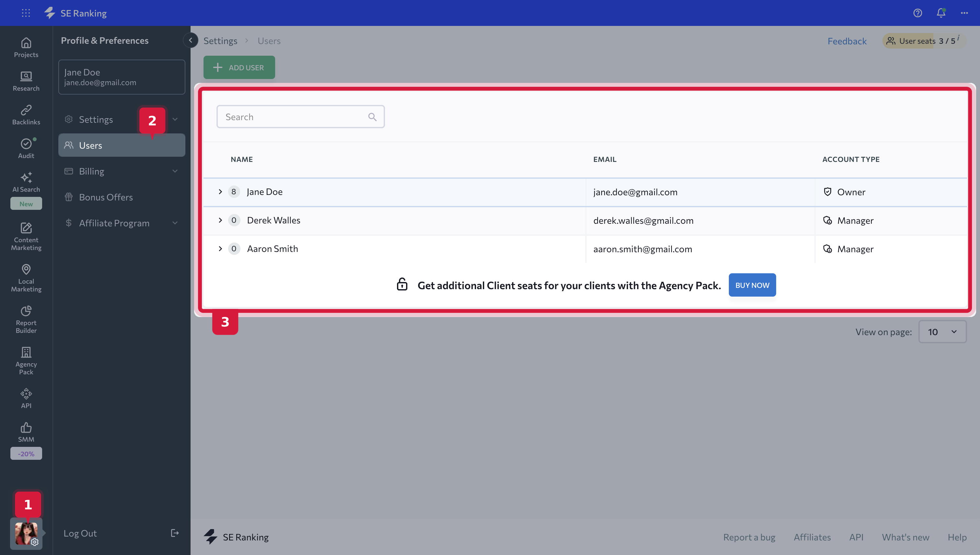Open Content Marketing sidebar section

pyautogui.click(x=26, y=236)
